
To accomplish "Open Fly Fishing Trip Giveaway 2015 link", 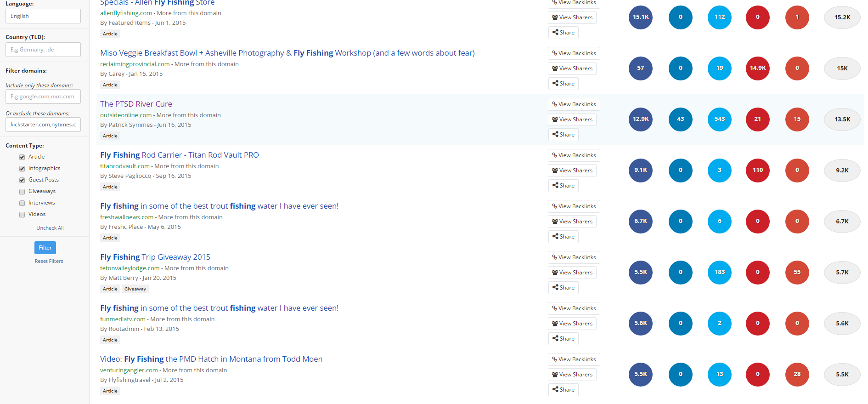I will tap(155, 257).
